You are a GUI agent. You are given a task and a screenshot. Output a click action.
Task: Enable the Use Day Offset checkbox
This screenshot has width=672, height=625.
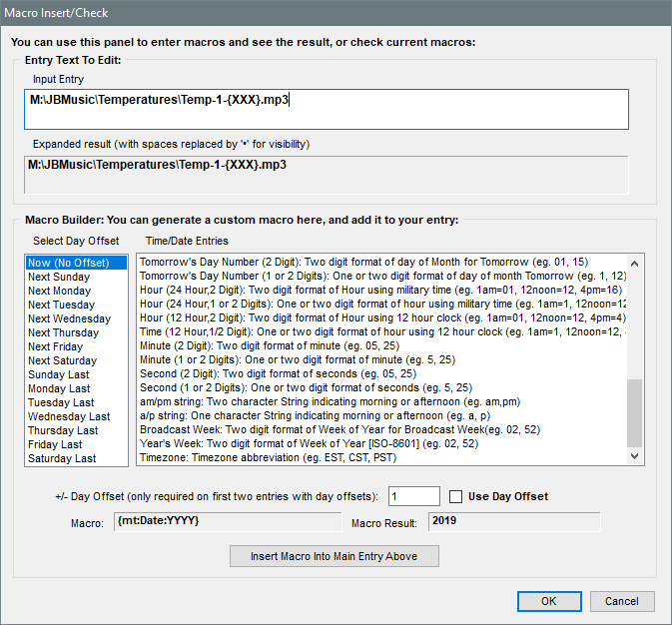pyautogui.click(x=458, y=496)
